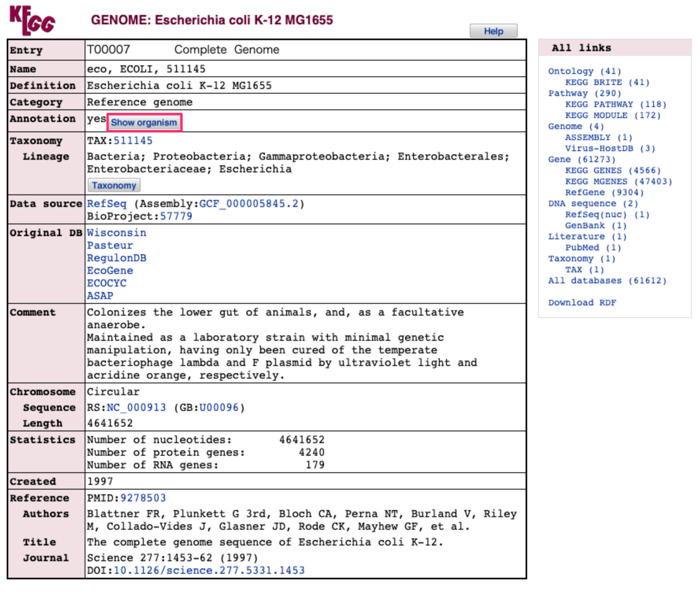This screenshot has height=599, width=700.
Task: Open RefGene (9304) link
Action: click(604, 192)
